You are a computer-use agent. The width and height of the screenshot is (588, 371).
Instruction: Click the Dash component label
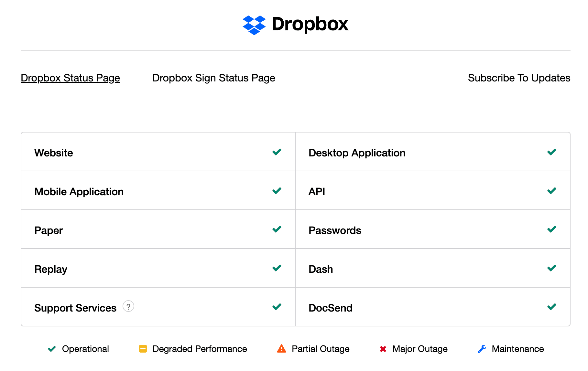(321, 269)
